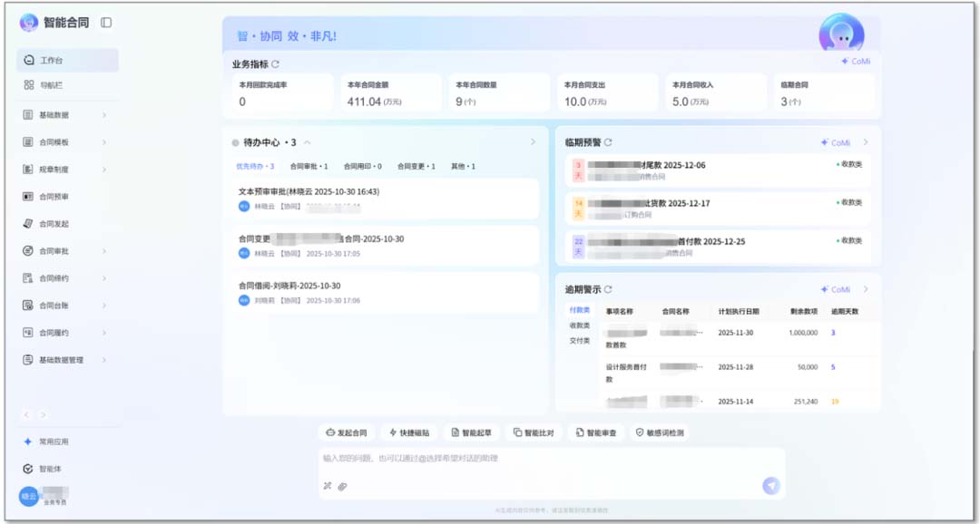The image size is (980, 524).
Task: Collapse the sidebar using the panel icon
Action: click(x=106, y=23)
